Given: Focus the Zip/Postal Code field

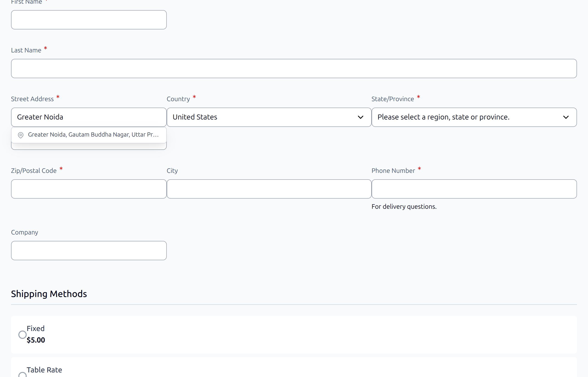Looking at the screenshot, I should (x=89, y=189).
